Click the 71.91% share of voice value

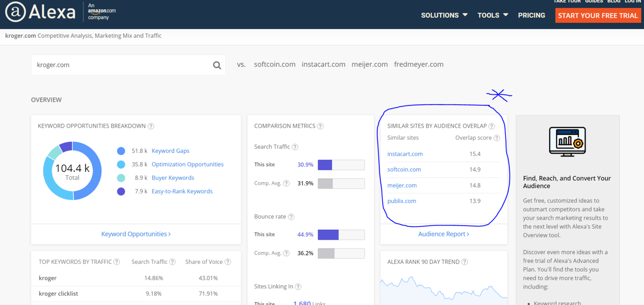pos(208,294)
